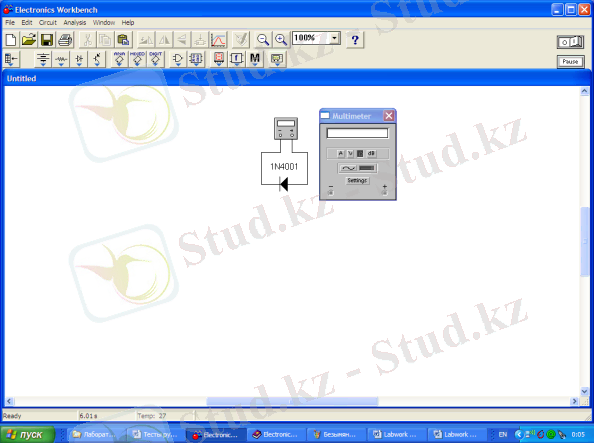Click the Pause simulation button
Viewport: 594px width, 443px height.
(571, 61)
